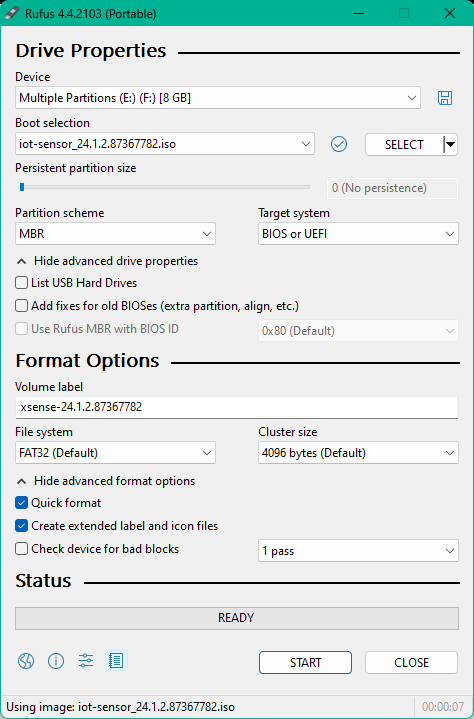Click the Rufus USB icon in title bar
This screenshot has width=474, height=719.
coord(12,13)
